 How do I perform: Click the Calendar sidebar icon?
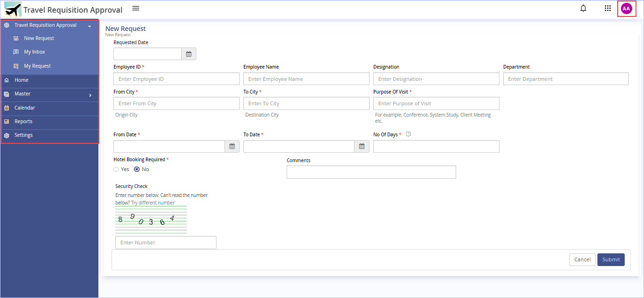click(x=7, y=108)
